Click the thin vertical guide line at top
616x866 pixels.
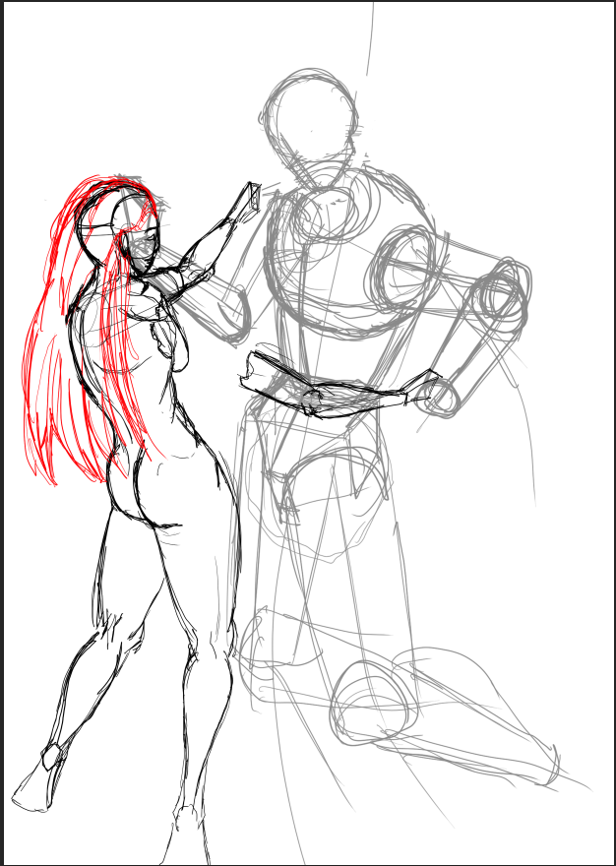372,39
